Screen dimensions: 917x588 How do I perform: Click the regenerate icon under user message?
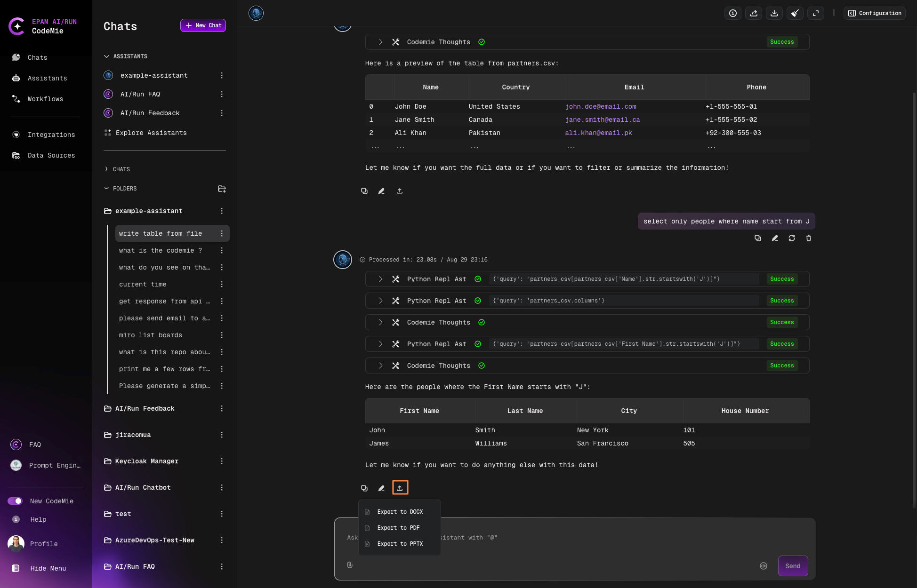pyautogui.click(x=792, y=238)
